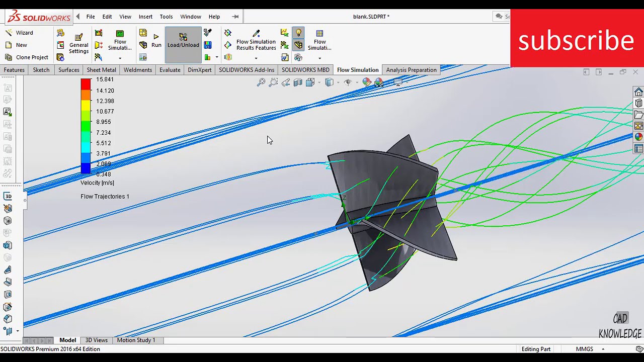Click the Flow Simulation Results Features icon
644x362 pixels.
[256, 34]
